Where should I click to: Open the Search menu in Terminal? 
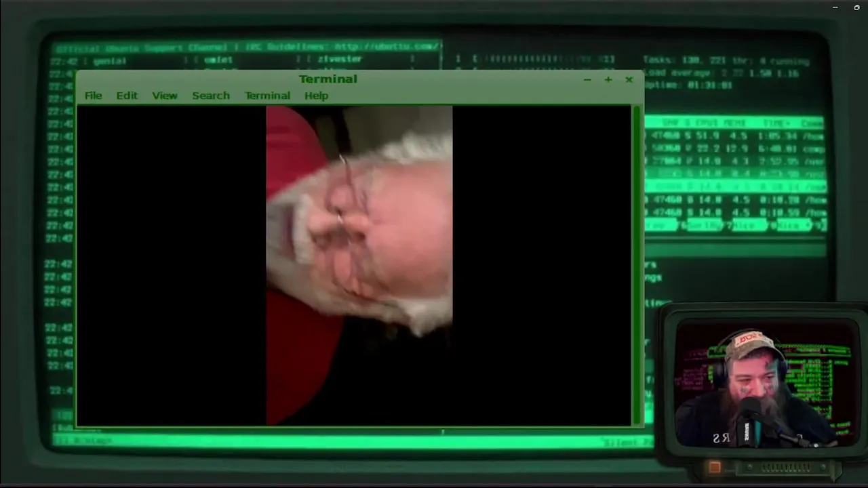211,96
